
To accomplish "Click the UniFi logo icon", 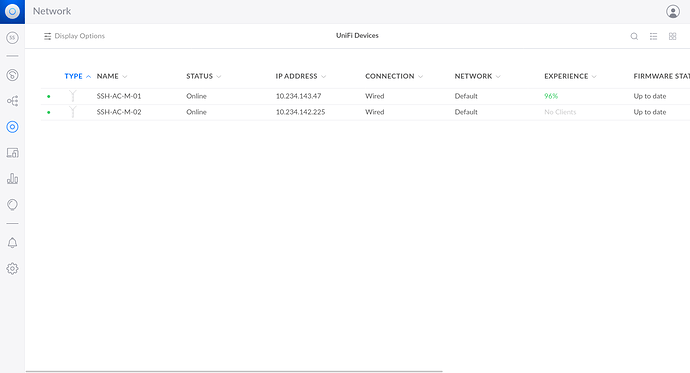I will (x=12, y=11).
